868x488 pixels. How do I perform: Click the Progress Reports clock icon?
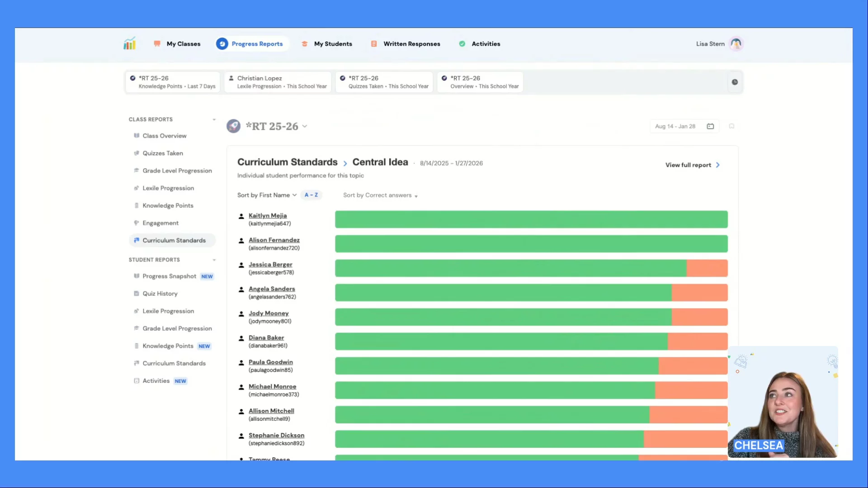222,43
